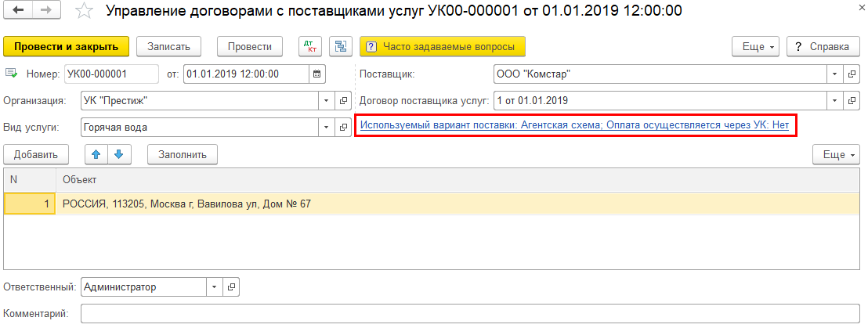Open the top Еще menu
Image resolution: width=868 pixels, height=328 pixels.
coord(755,46)
